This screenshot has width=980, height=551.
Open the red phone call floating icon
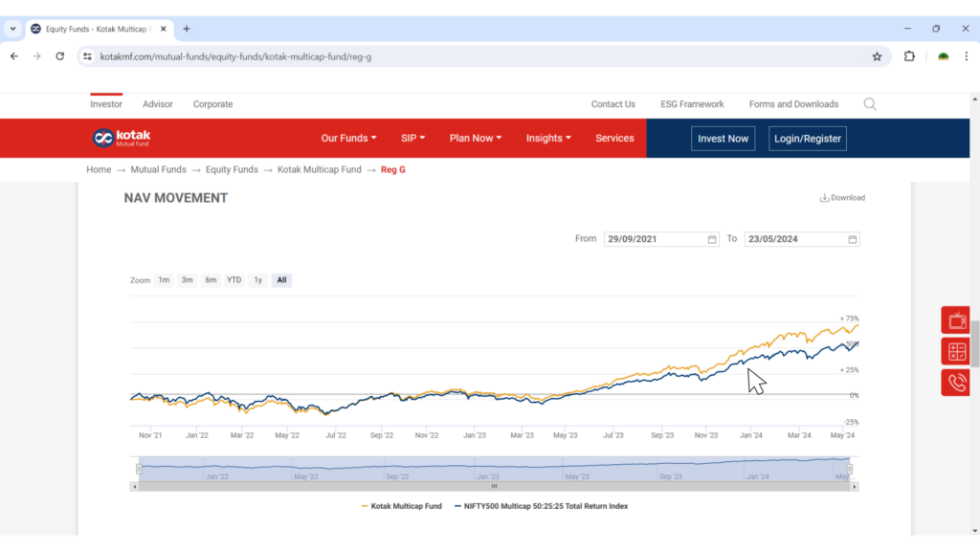point(956,383)
